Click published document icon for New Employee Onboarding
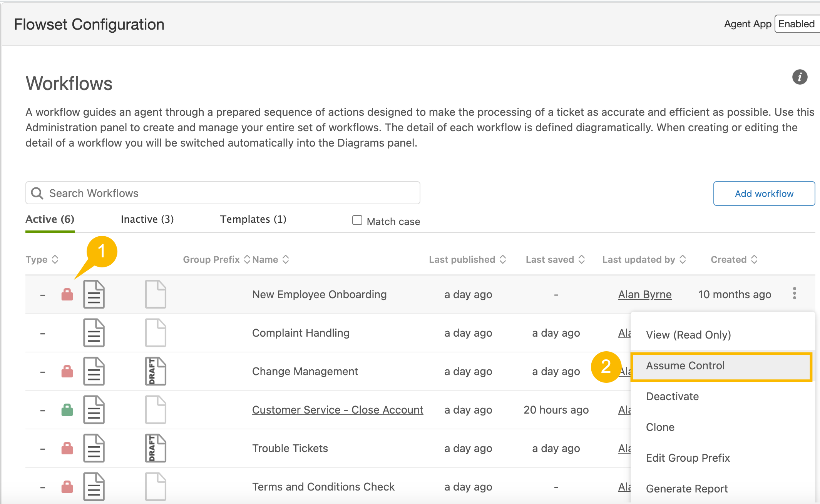The height and width of the screenshot is (504, 820). click(x=94, y=294)
